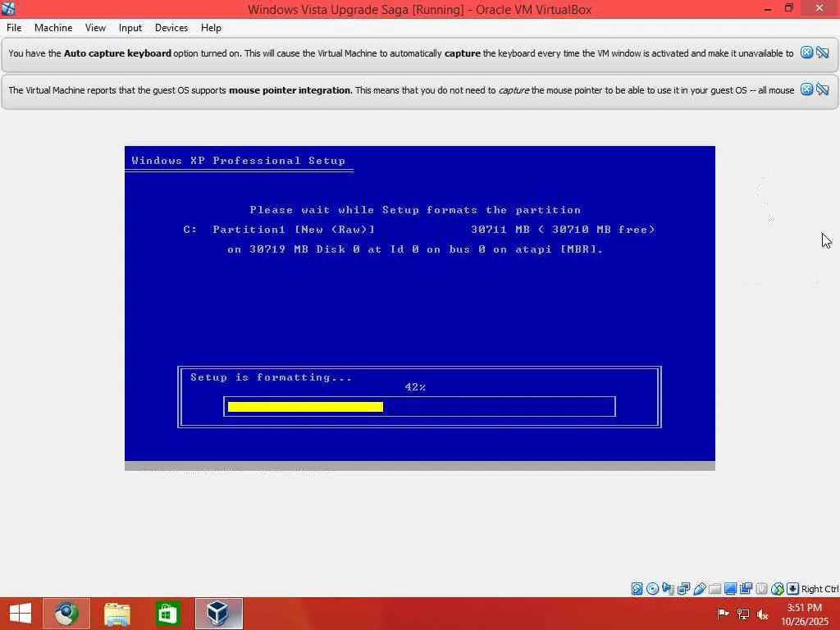Close the VirtualBox window
840x630 pixels.
click(x=819, y=8)
